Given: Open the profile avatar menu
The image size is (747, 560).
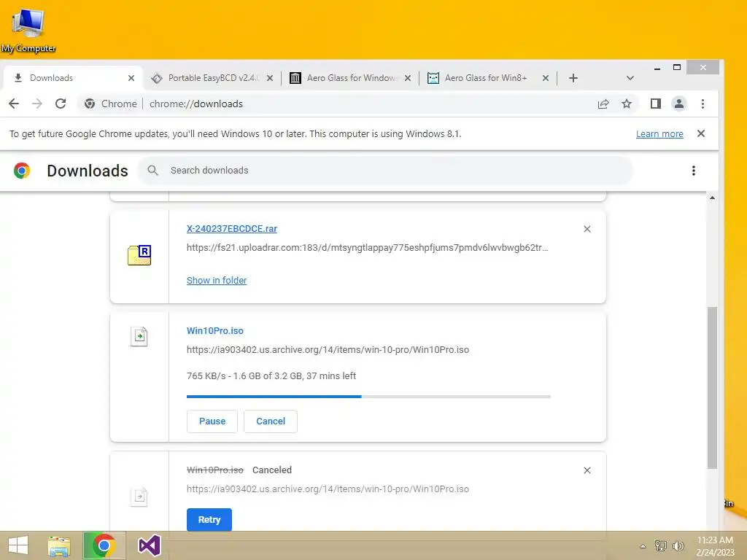Looking at the screenshot, I should (x=679, y=104).
